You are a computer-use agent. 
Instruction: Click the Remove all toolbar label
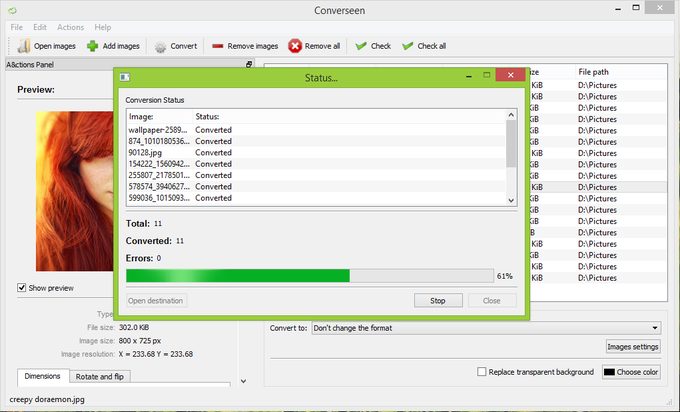[322, 46]
